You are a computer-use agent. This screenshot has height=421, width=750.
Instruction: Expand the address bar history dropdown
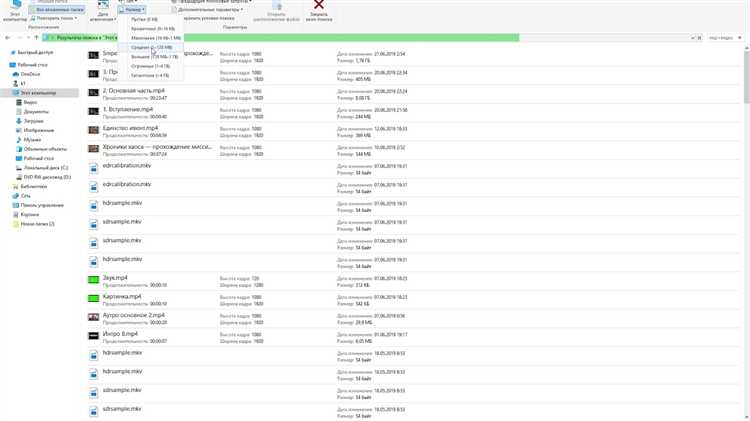point(692,37)
